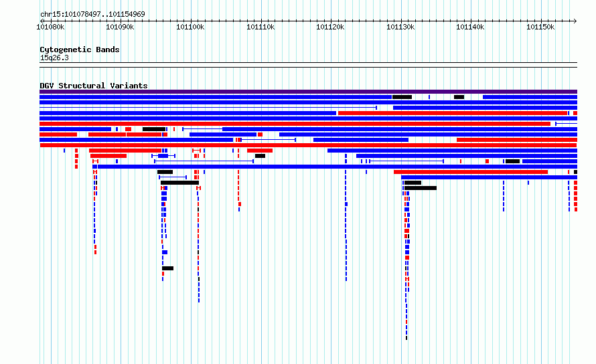Select the 101100k ruler label
596x364 pixels.
click(x=190, y=27)
